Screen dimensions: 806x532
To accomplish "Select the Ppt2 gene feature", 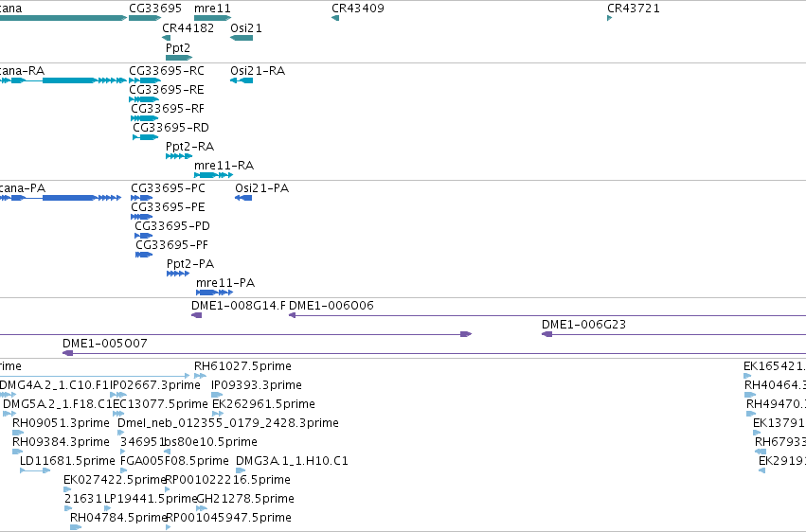I will (x=179, y=58).
